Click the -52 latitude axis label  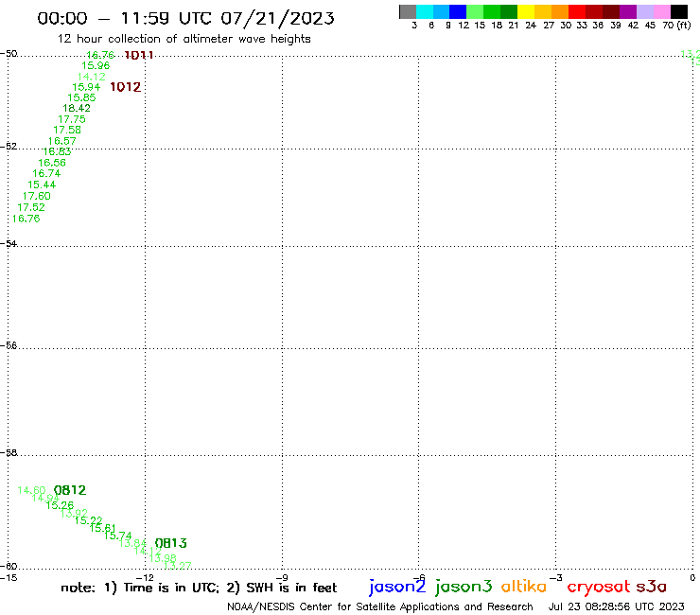[9, 147]
